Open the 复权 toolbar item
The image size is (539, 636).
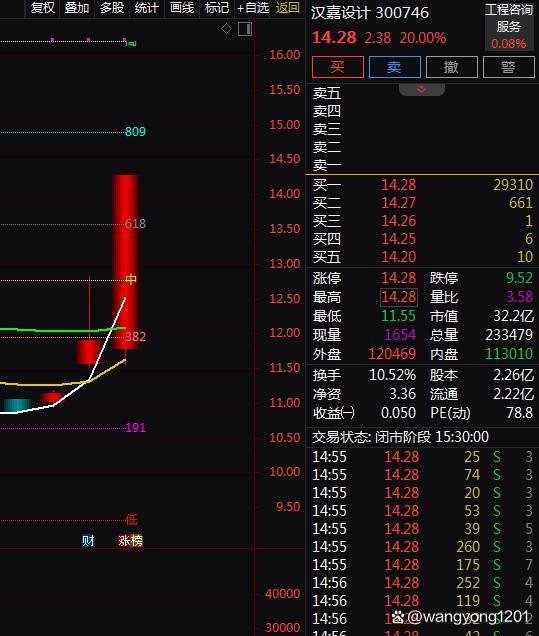tap(43, 8)
